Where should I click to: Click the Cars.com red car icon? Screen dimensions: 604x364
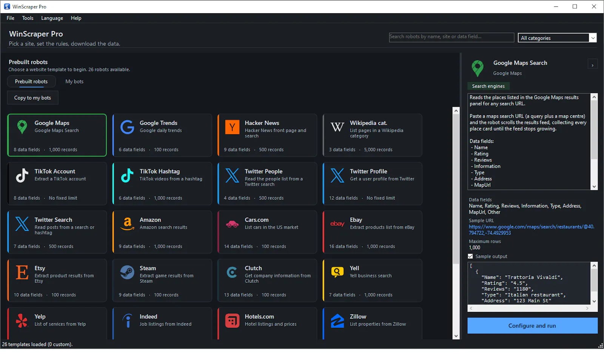(x=232, y=224)
